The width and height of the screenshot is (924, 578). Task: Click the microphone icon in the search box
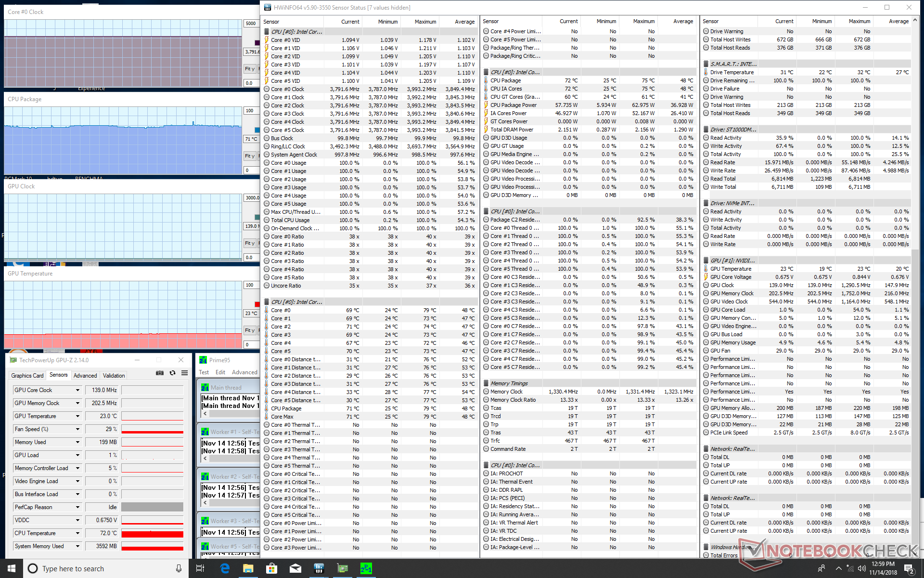[179, 568]
